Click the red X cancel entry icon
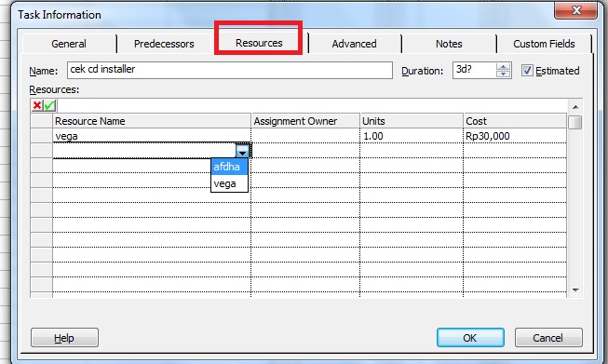Viewport: 608px width, 364px height. (x=37, y=105)
